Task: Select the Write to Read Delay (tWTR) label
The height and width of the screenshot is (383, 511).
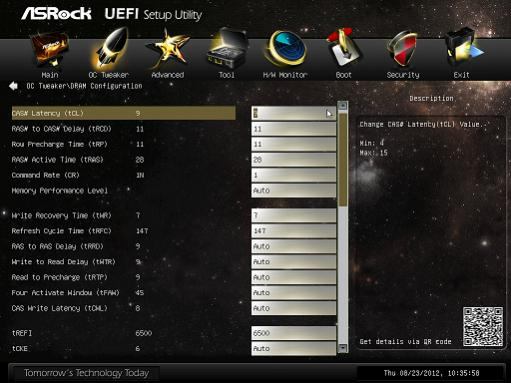Action: 63,262
